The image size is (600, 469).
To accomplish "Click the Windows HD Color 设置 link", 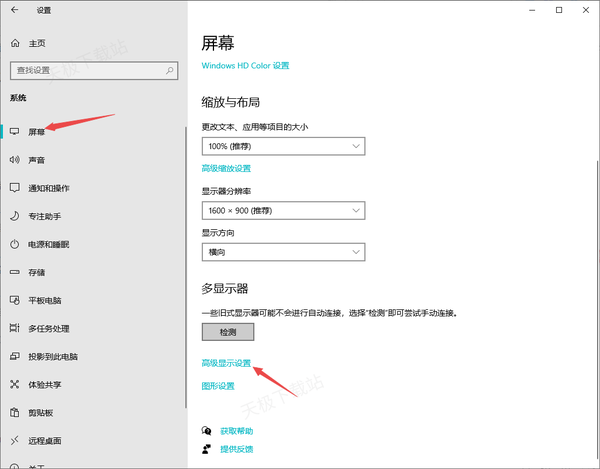I will [x=245, y=66].
